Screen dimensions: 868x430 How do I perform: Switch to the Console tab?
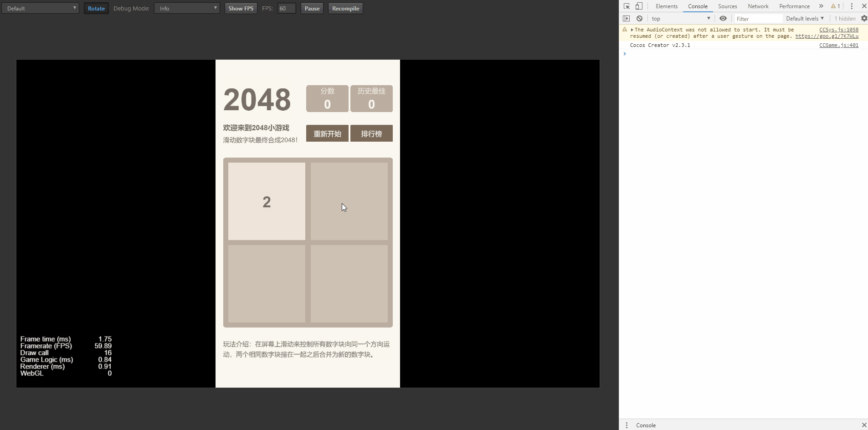698,6
